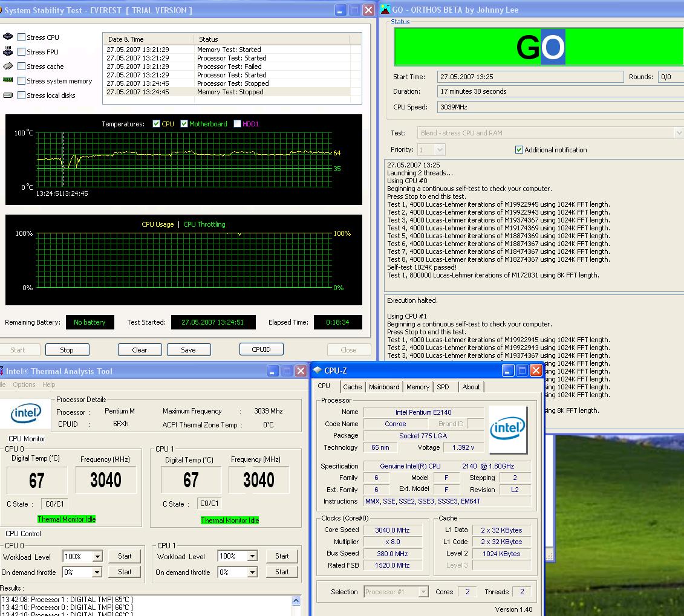Enable the Stress system memory checkbox
This screenshot has width=684, height=616.
(21, 80)
